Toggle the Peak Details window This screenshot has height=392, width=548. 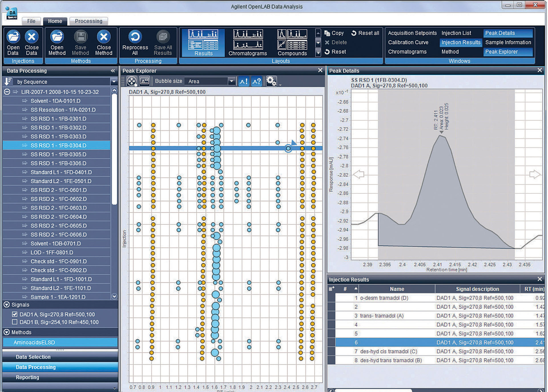[508, 33]
